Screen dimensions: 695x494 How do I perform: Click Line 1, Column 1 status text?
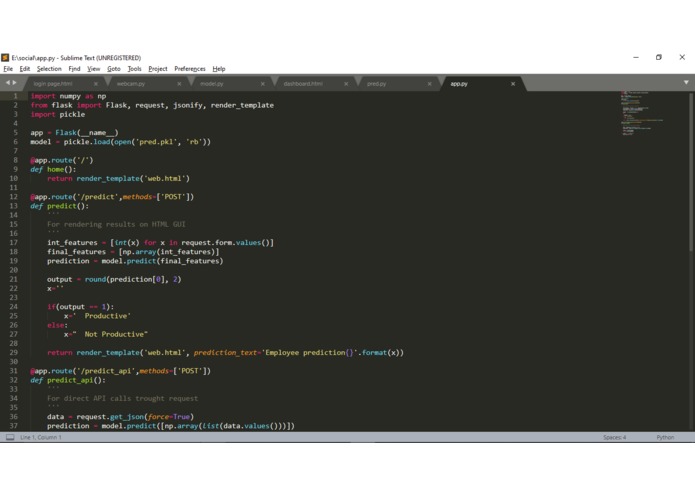coord(41,437)
